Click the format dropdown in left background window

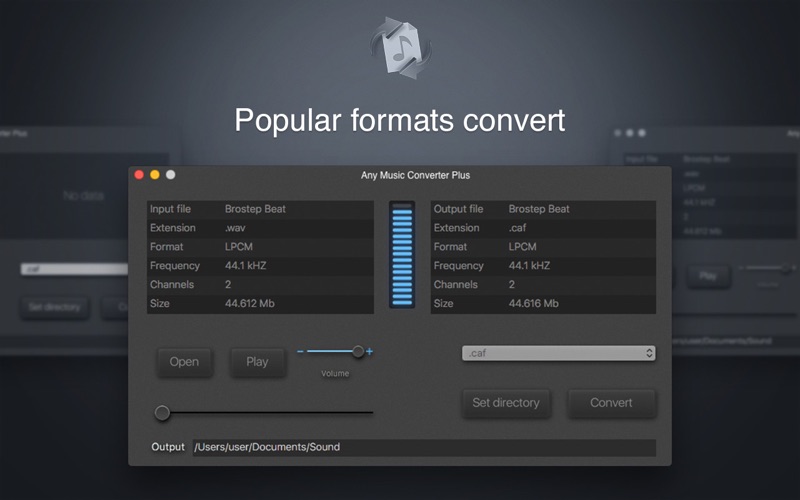tap(74, 269)
